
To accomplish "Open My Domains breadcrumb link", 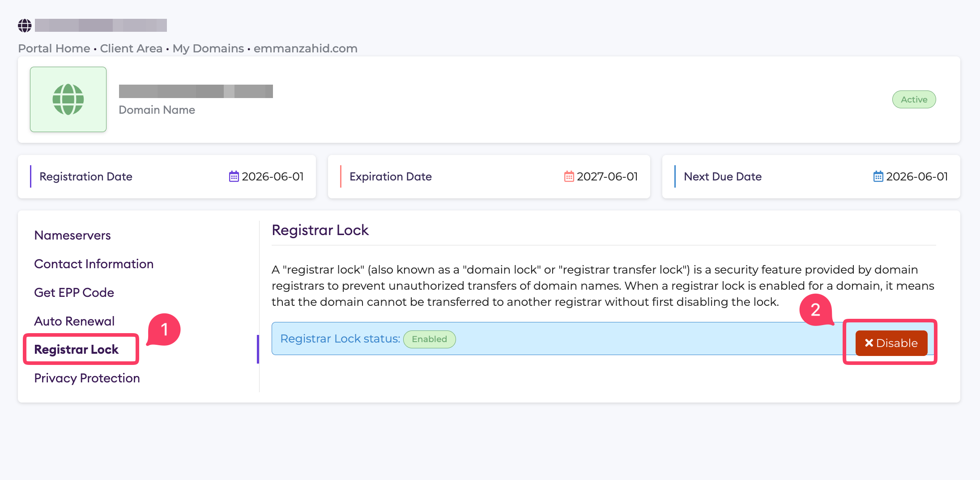I will pyautogui.click(x=209, y=48).
